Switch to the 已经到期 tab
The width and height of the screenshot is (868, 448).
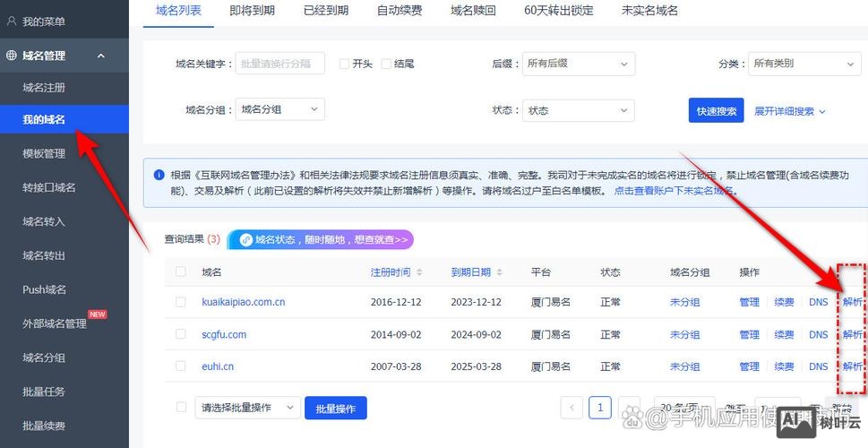tap(326, 11)
